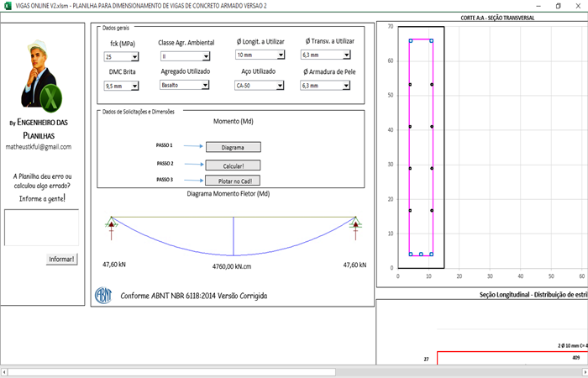Viewport: 588px width, 378px height.
Task: Click the ABNT logo icon
Action: (103, 295)
